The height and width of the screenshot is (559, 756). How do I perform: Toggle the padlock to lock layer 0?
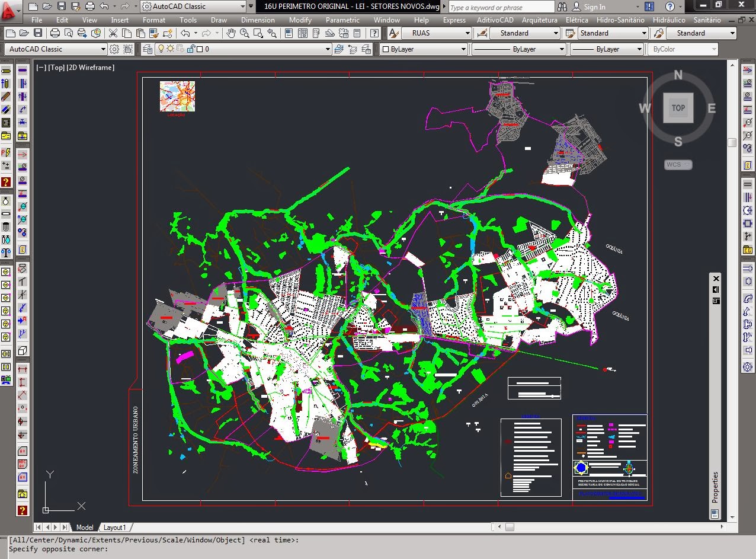pyautogui.click(x=191, y=49)
